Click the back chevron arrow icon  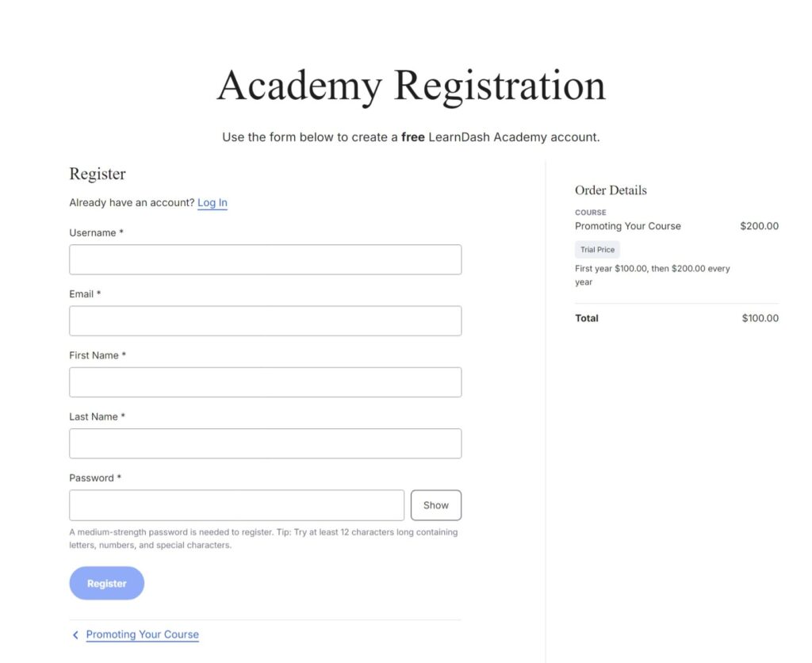75,634
